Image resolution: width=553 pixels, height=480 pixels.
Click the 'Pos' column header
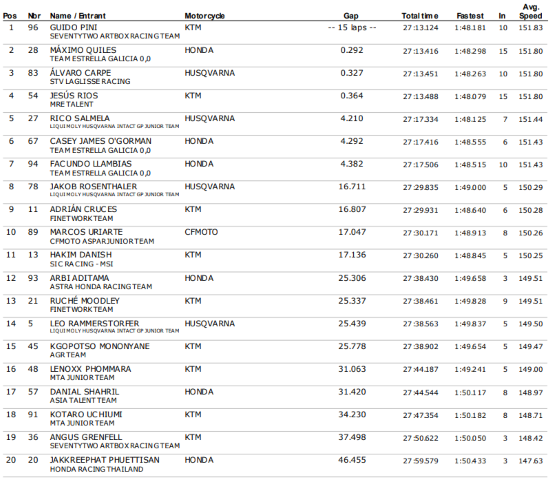[x=10, y=16]
